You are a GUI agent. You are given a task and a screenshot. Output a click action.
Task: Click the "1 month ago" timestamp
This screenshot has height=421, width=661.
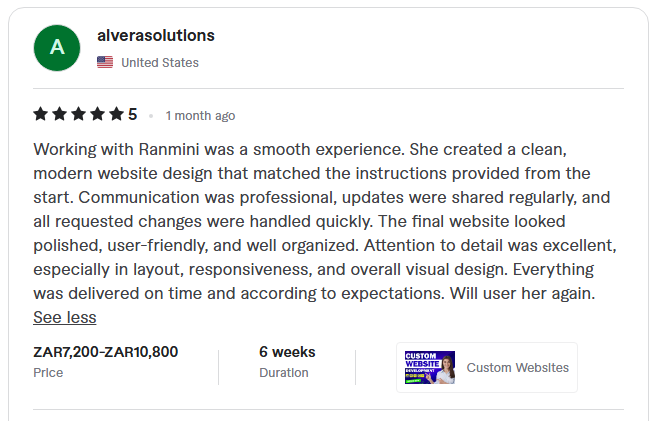pos(200,116)
